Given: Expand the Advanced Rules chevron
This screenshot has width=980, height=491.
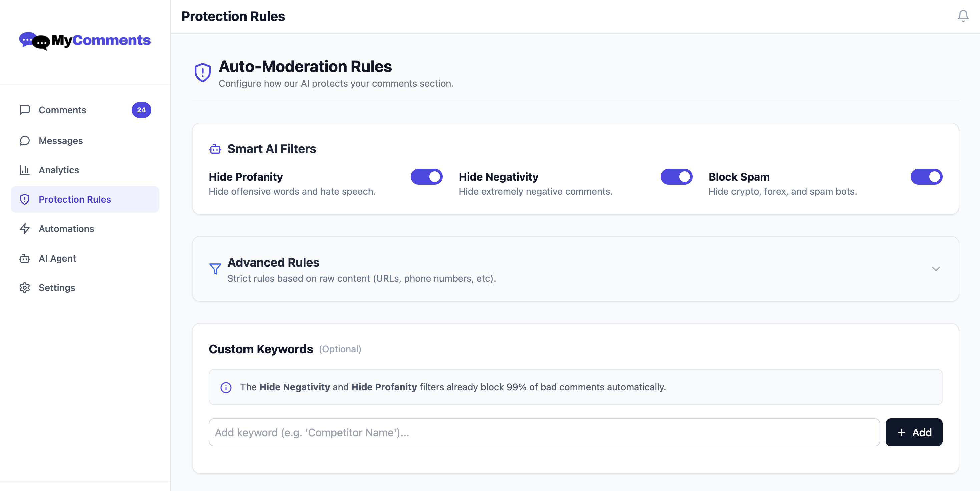Looking at the screenshot, I should tap(936, 269).
